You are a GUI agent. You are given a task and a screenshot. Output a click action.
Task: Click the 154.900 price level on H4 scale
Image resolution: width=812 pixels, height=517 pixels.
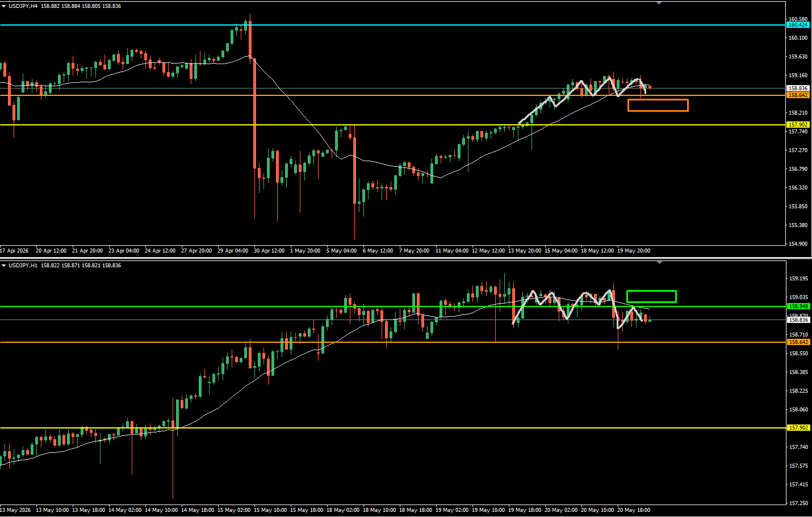[798, 244]
